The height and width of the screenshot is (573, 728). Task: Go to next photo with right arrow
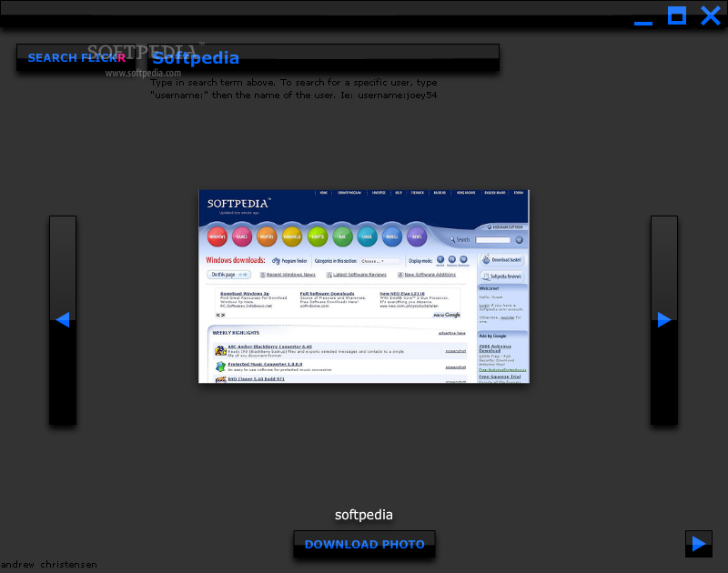tap(664, 319)
